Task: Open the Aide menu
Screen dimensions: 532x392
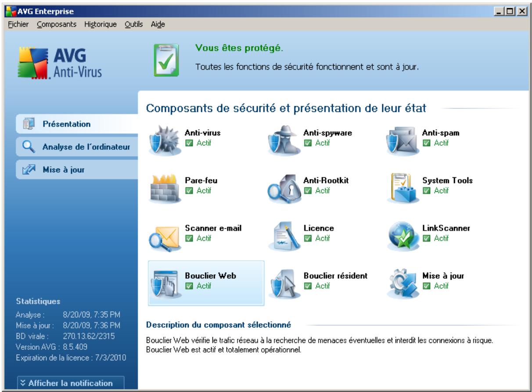Action: pos(158,24)
